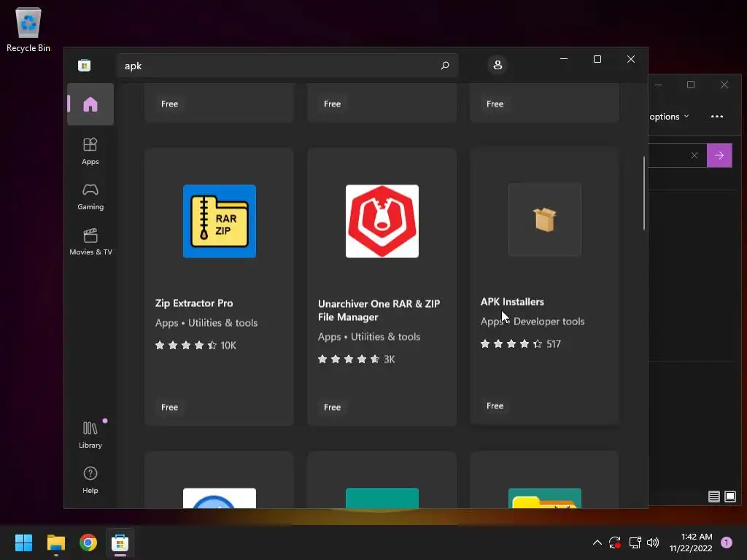Click the Store vertical scrollbar thumb
747x560 pixels.
point(644,193)
